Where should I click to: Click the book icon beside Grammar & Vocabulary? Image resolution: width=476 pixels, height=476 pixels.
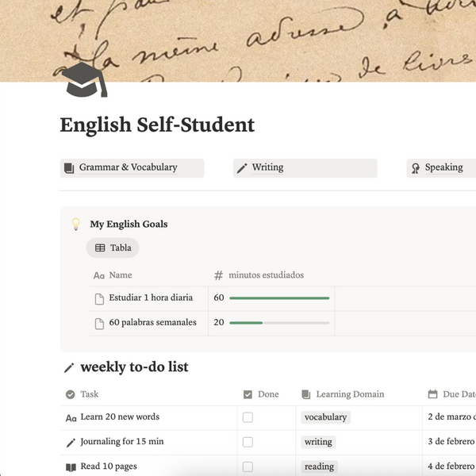(x=69, y=168)
